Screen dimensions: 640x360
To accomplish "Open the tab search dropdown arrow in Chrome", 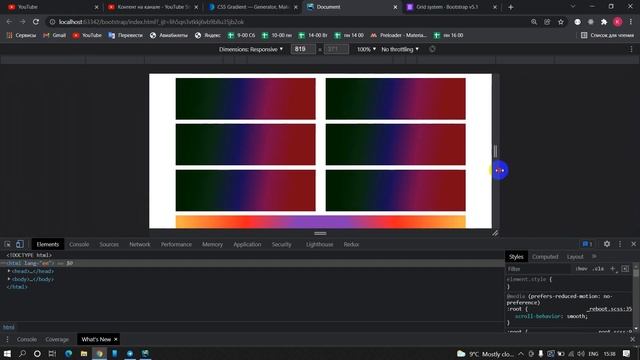I will click(x=573, y=7).
